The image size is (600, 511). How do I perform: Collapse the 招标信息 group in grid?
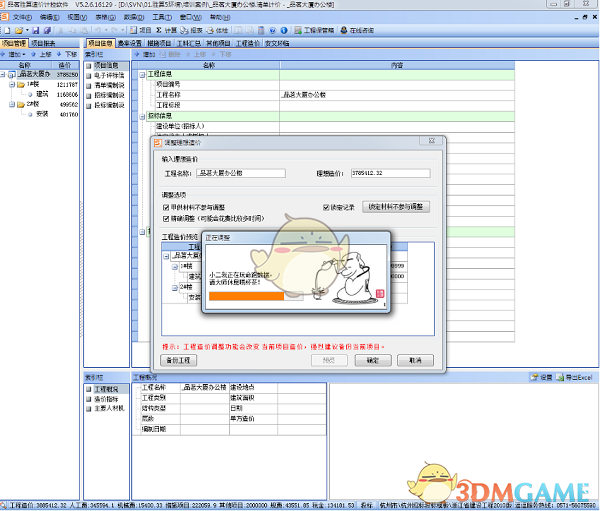142,116
